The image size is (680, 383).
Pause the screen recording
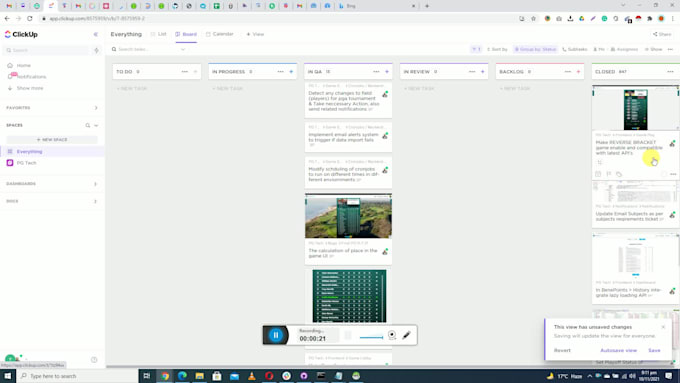click(275, 335)
